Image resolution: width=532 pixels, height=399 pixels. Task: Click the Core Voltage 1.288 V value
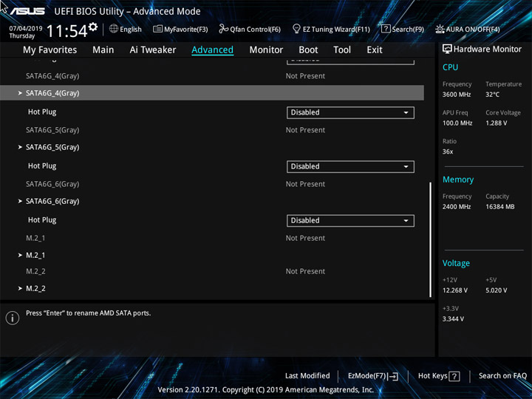tap(496, 123)
